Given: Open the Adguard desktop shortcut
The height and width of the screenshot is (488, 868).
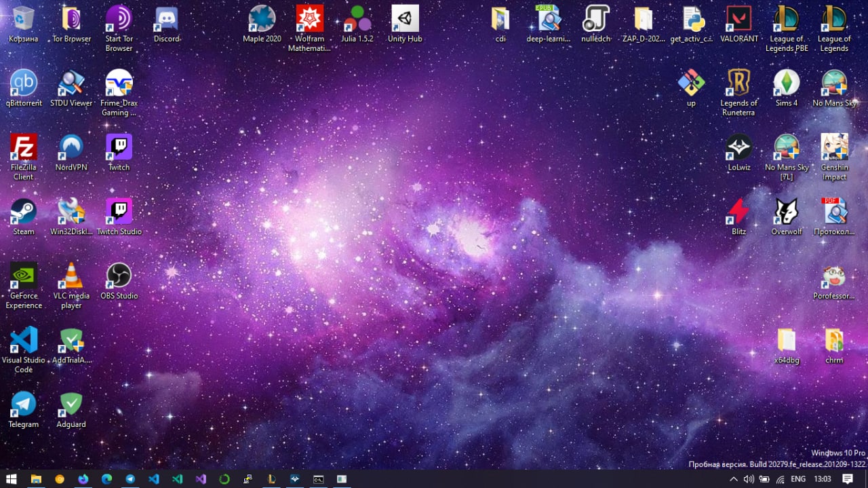Looking at the screenshot, I should (x=71, y=411).
